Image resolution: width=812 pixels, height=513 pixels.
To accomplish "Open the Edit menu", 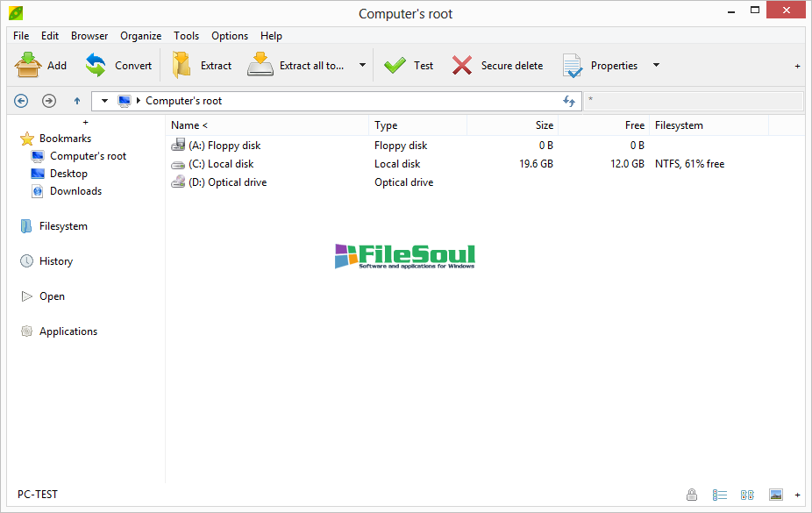I will point(50,36).
